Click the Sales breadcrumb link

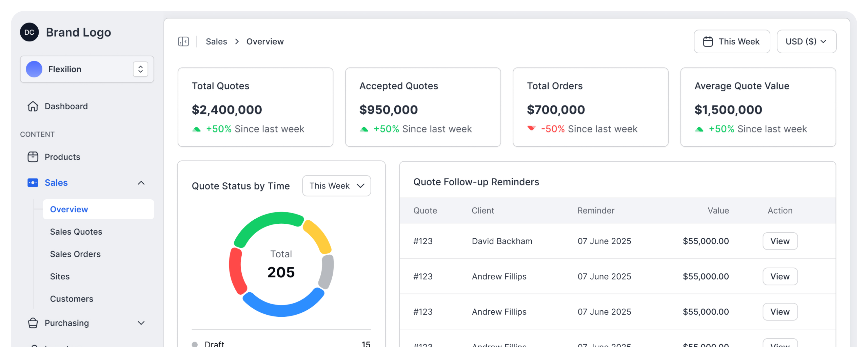coord(216,41)
